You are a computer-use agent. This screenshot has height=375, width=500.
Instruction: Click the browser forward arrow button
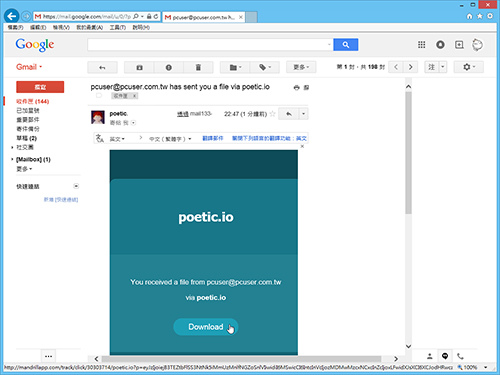pos(26,16)
